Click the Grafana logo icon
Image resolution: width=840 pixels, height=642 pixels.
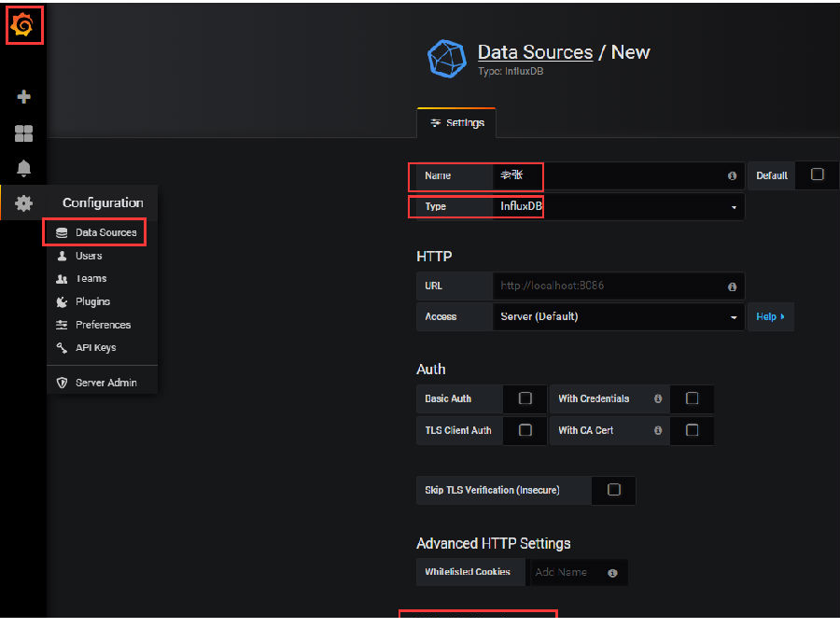coord(22,26)
